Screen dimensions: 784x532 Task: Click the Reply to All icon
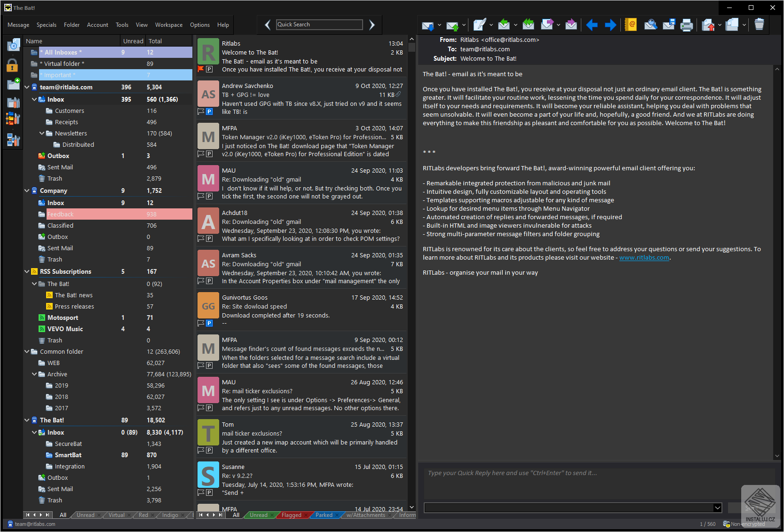coord(528,24)
